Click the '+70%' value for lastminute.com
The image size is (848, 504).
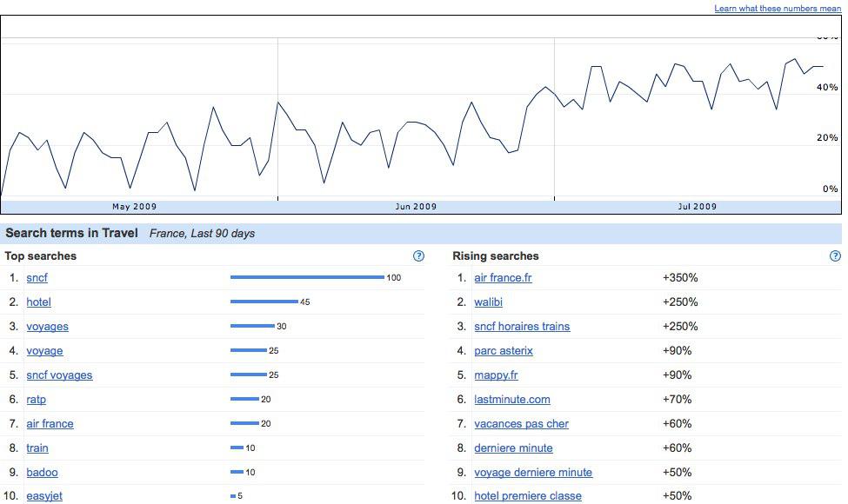[677, 399]
